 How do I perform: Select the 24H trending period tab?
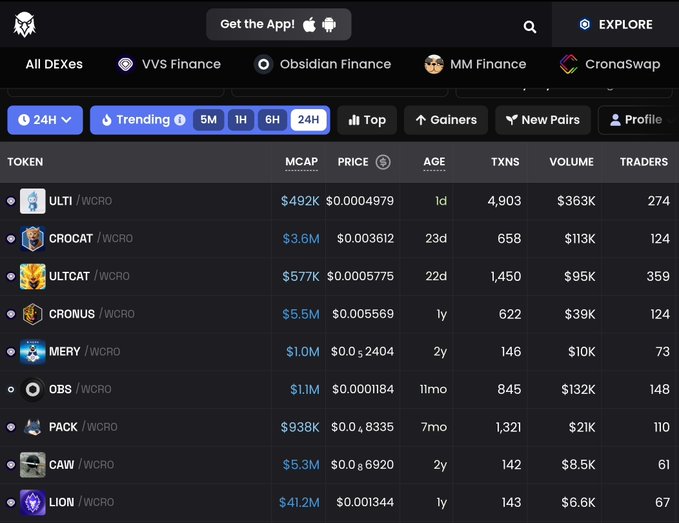(x=308, y=120)
